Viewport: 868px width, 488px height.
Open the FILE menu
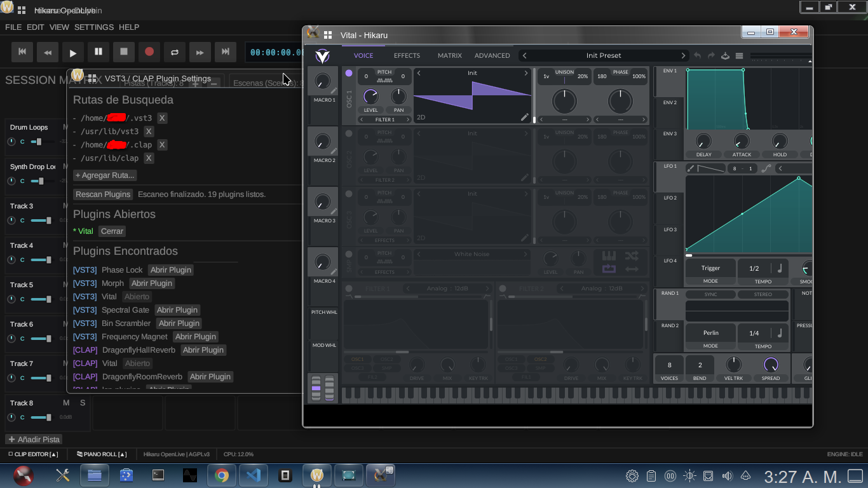[13, 27]
